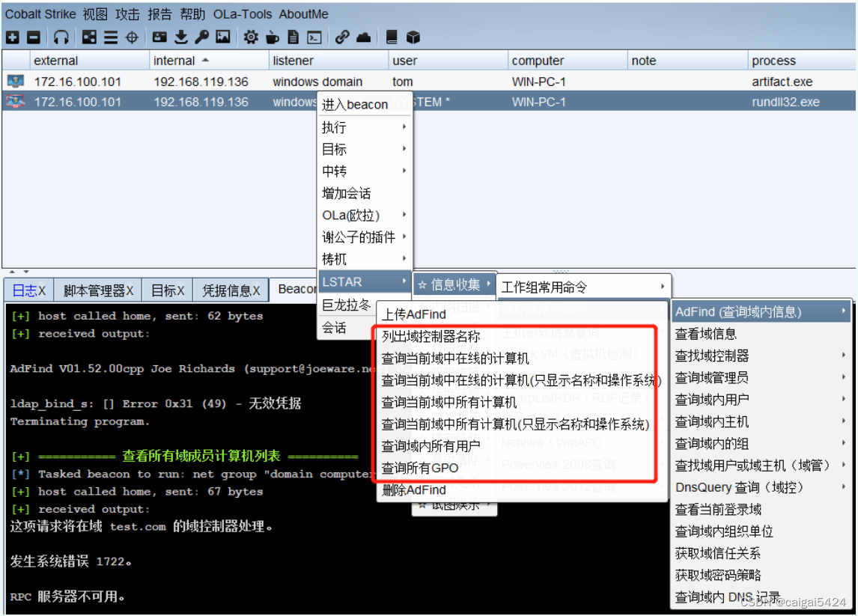The width and height of the screenshot is (858, 616).
Task: Select artifact.exe process cell
Action: 802,82
